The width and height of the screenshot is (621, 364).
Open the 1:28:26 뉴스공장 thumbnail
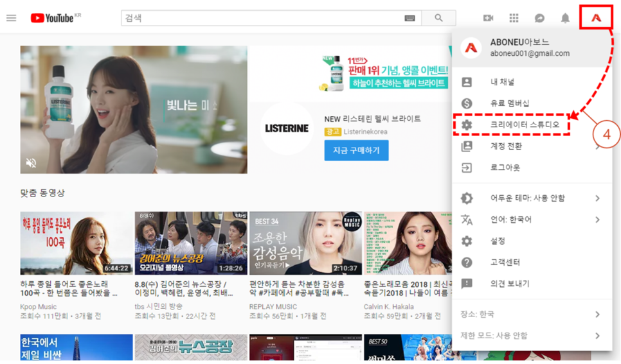tap(191, 243)
